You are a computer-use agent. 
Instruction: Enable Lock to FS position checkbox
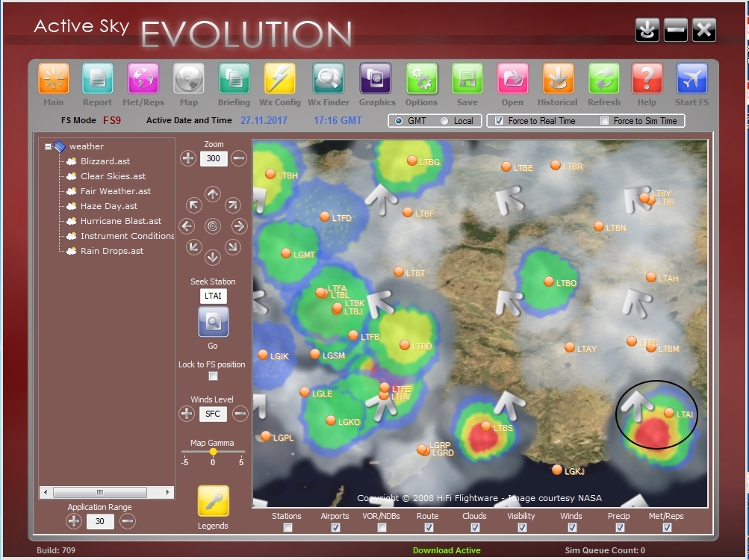pos(213,376)
